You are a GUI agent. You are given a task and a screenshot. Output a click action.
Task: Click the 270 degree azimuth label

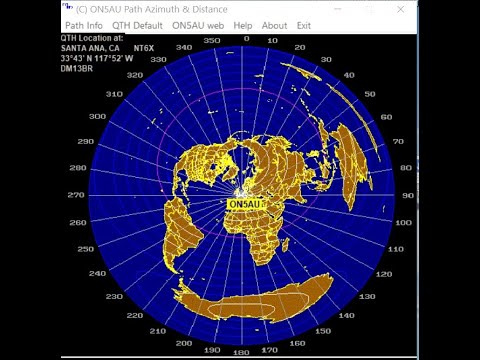pos(76,195)
